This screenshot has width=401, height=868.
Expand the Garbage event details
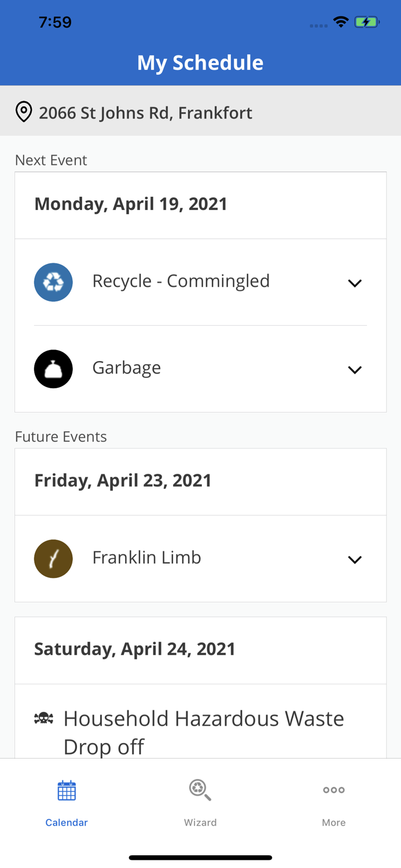pos(355,369)
